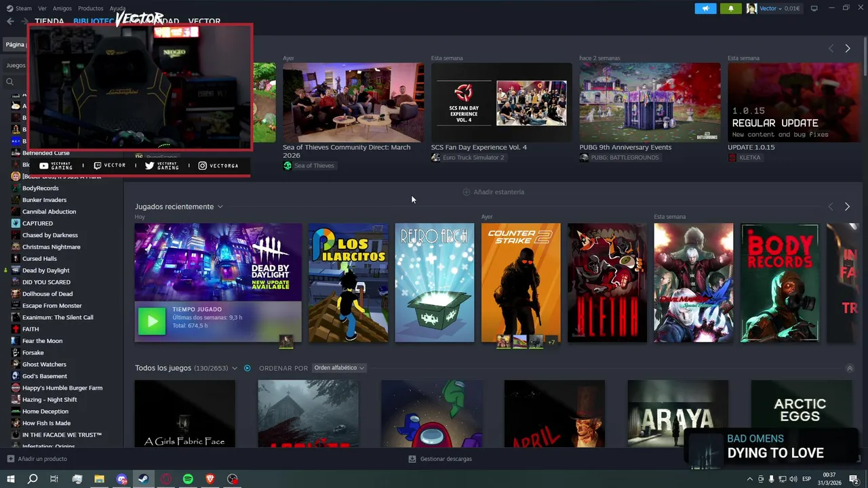Switch to Big Picture mode monitor icon
868x488 pixels.
point(814,8)
